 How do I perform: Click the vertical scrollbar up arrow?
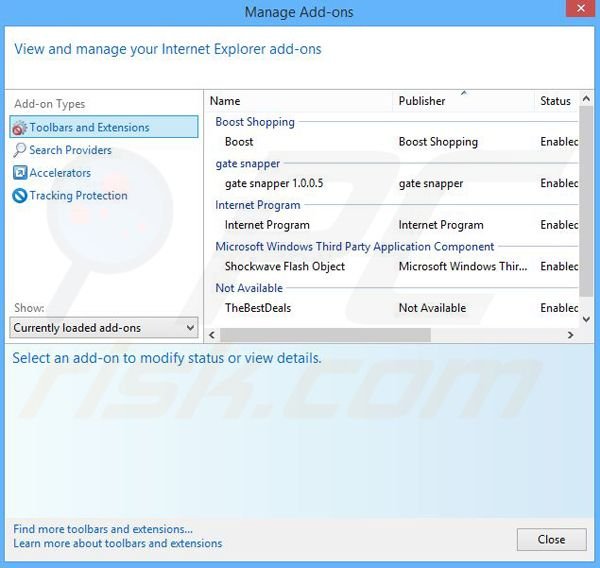click(586, 99)
